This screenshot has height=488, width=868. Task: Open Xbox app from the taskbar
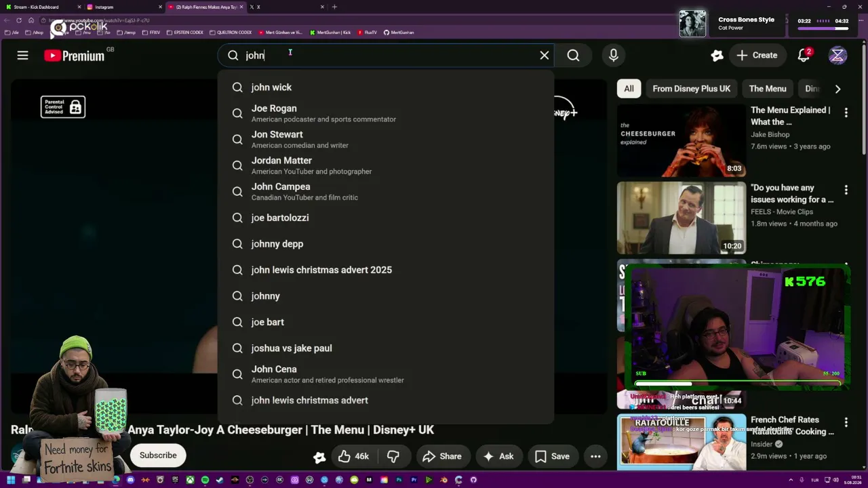point(190,480)
